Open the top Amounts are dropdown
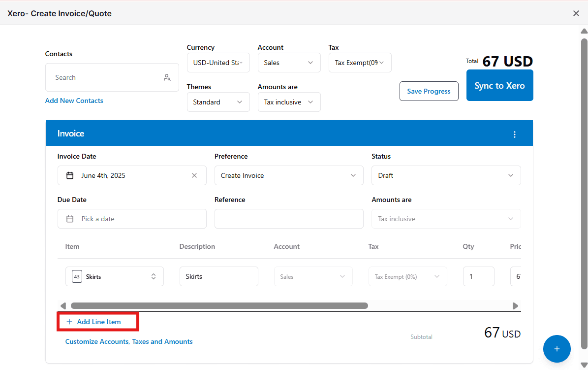 point(289,102)
